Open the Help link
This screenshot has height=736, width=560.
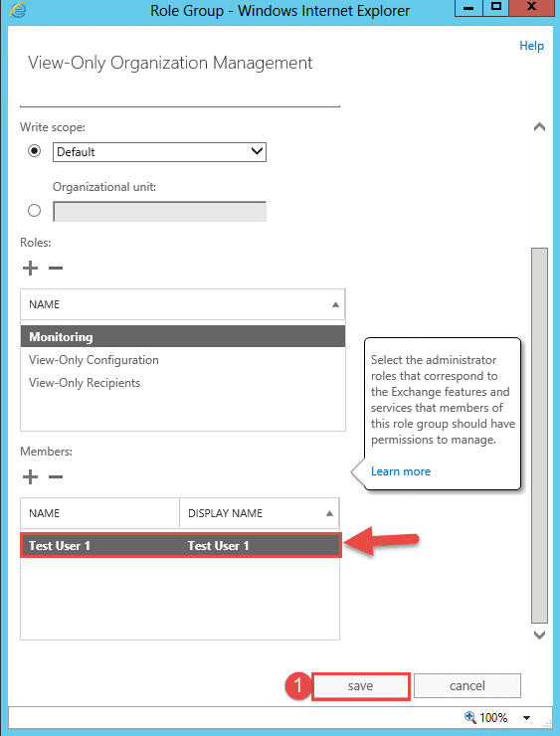[531, 46]
